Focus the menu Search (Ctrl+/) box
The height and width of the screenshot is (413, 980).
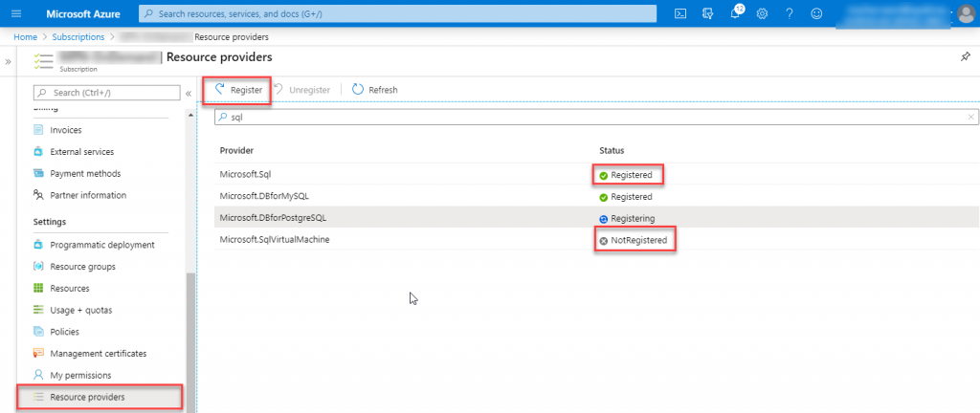pos(106,93)
